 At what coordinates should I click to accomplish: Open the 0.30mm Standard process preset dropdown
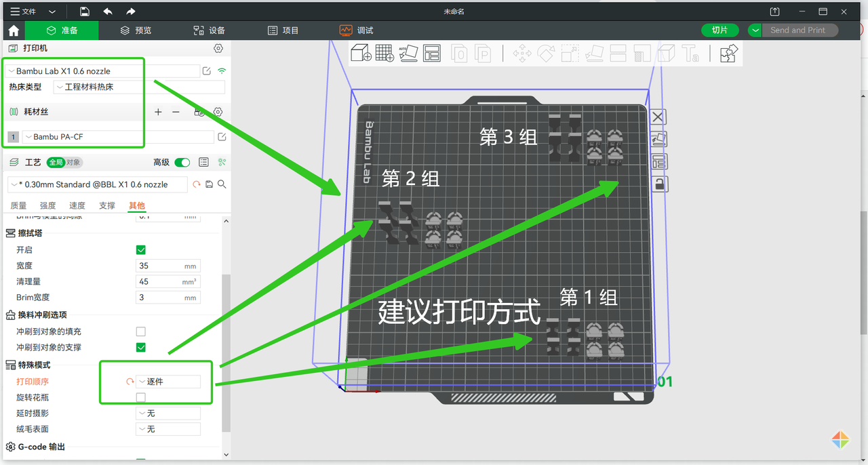click(98, 184)
